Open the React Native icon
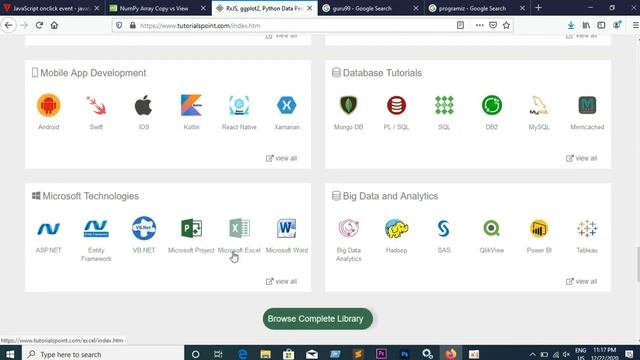 click(239, 105)
